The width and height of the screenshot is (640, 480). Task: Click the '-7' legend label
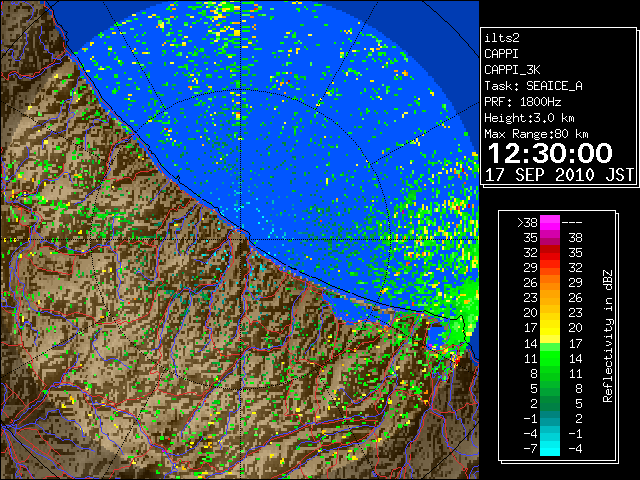click(530, 449)
